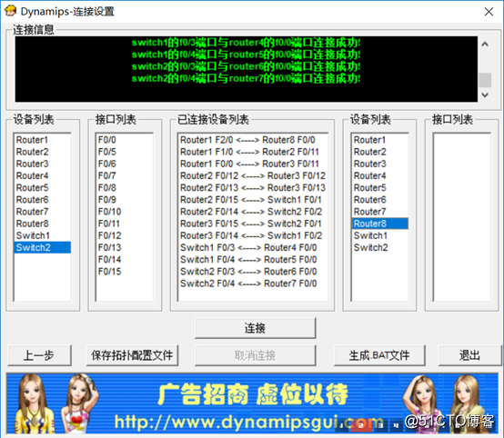504x438 pixels.
Task: Select Router6 in the right device list
Action: pos(380,200)
